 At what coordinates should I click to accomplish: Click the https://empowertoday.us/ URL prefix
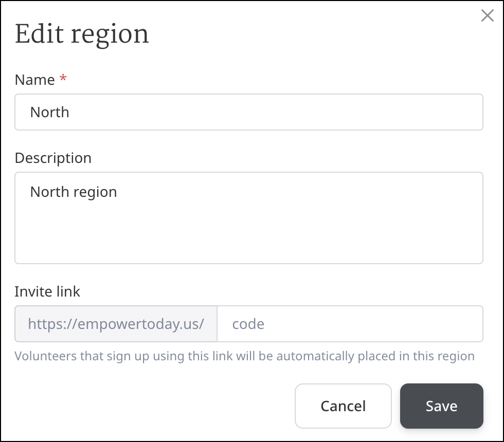point(116,324)
